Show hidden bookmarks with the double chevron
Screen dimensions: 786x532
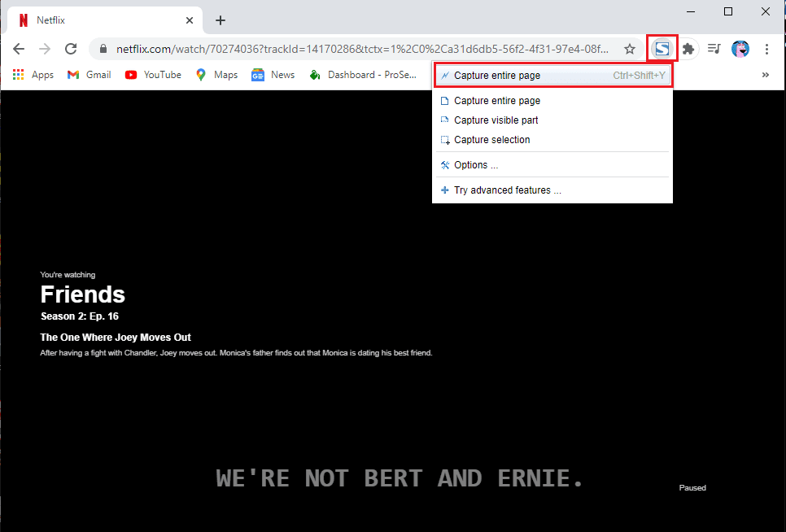[766, 75]
